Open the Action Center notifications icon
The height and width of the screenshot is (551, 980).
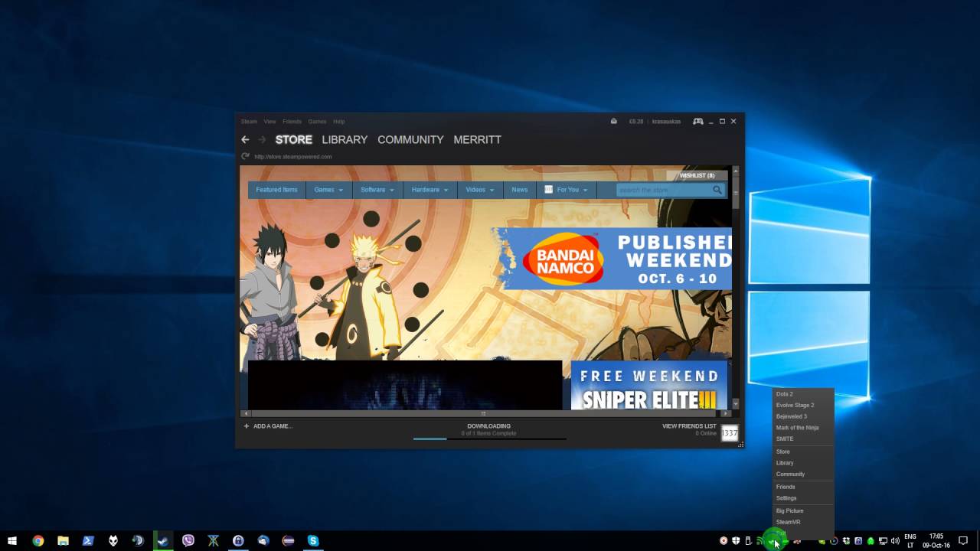pyautogui.click(x=963, y=540)
